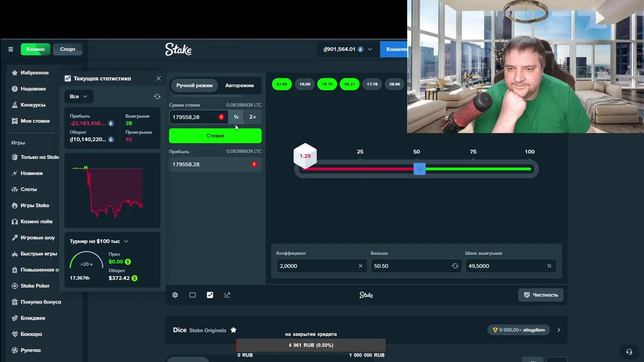Click the Новинки sparkle icon
The height and width of the screenshot is (362, 644).
tap(15, 173)
